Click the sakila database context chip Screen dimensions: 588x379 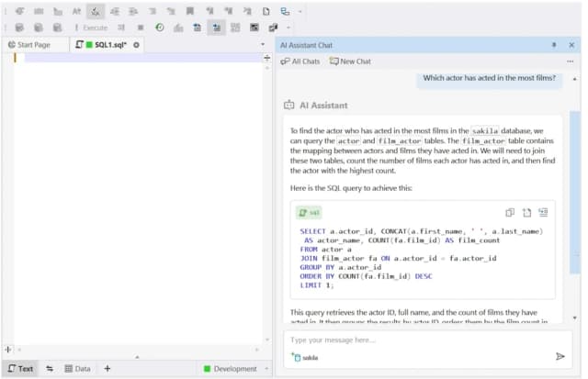[x=304, y=358]
